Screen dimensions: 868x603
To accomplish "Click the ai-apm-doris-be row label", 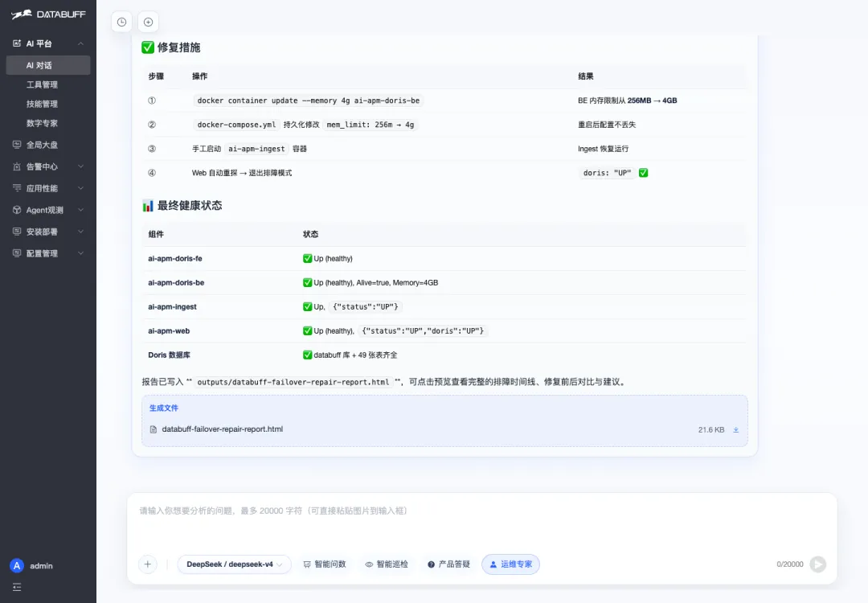I will (176, 282).
